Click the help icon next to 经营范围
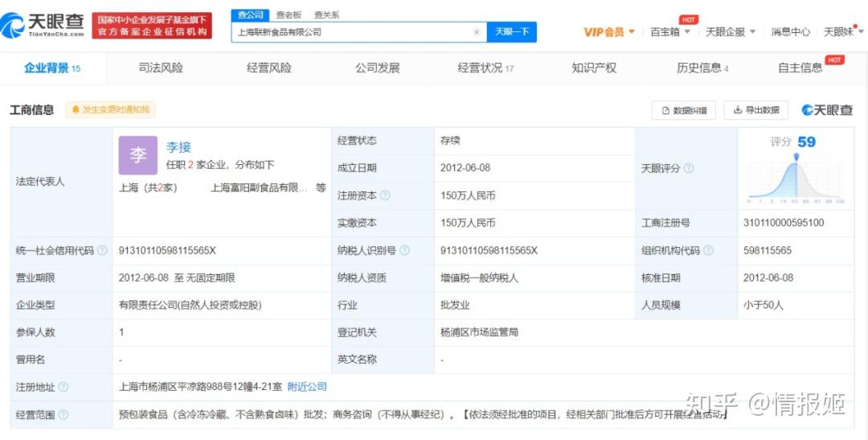Screen dimensions: 868x440 coord(63,414)
